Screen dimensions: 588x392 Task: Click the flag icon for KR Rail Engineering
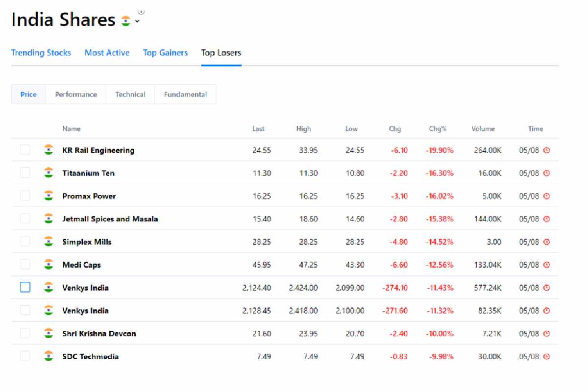[48, 150]
